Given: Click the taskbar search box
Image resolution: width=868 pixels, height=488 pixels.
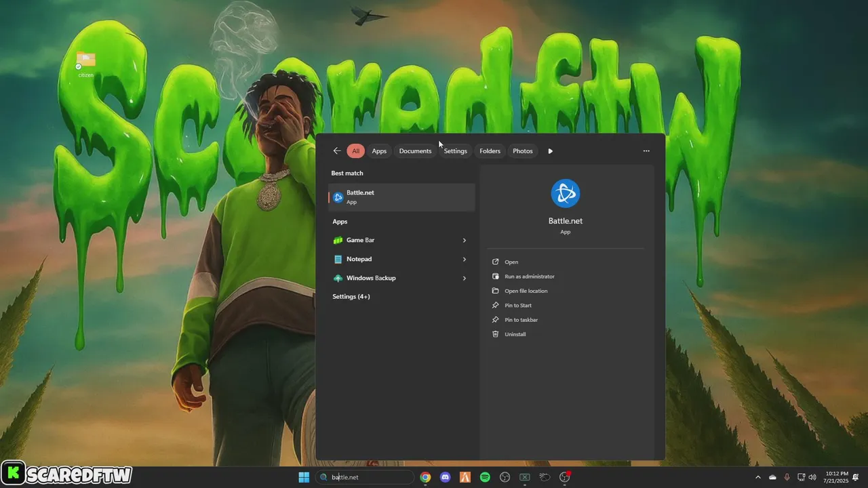Looking at the screenshot, I should (x=365, y=477).
